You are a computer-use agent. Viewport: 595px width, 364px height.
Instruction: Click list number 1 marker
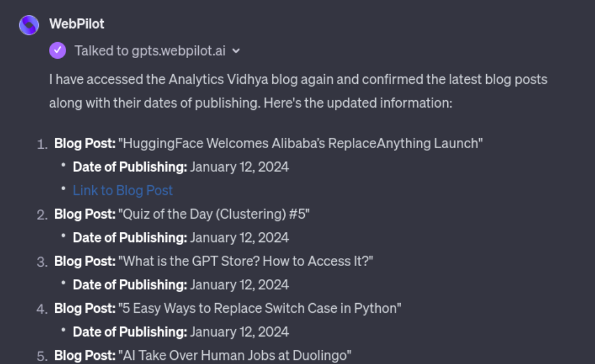(42, 145)
